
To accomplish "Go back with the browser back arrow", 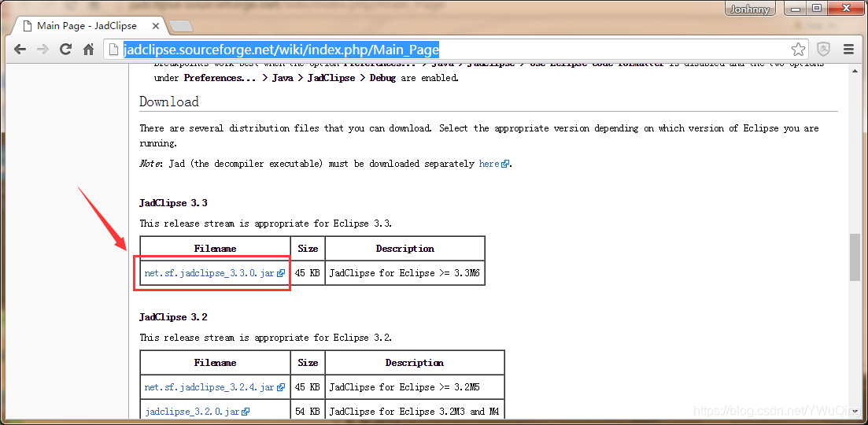I will [20, 50].
